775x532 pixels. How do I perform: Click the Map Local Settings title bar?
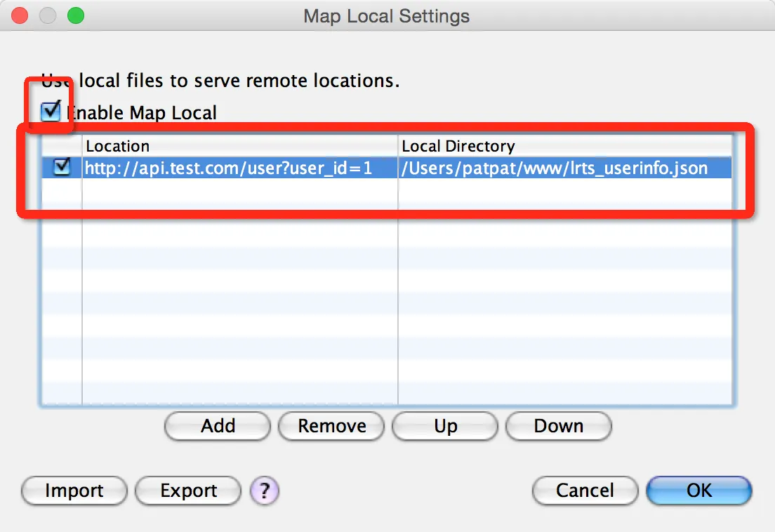point(387,15)
